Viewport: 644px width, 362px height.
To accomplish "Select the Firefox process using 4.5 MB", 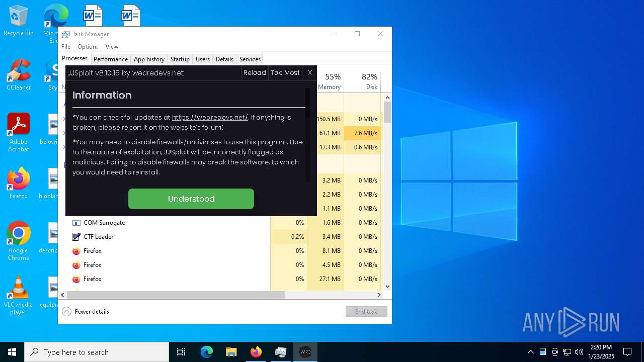I will pos(221,265).
